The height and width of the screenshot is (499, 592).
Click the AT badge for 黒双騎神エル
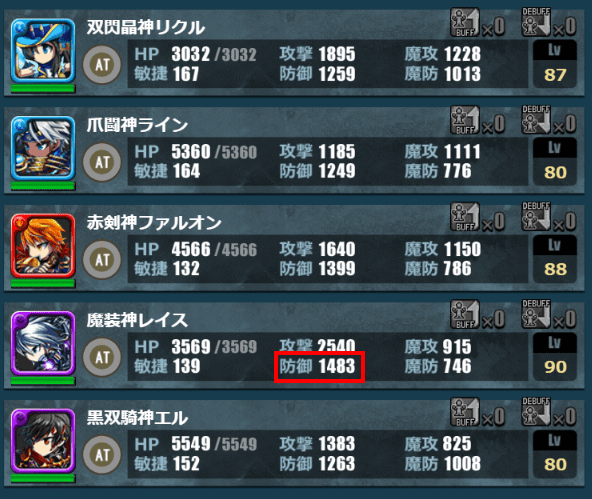click(x=102, y=454)
